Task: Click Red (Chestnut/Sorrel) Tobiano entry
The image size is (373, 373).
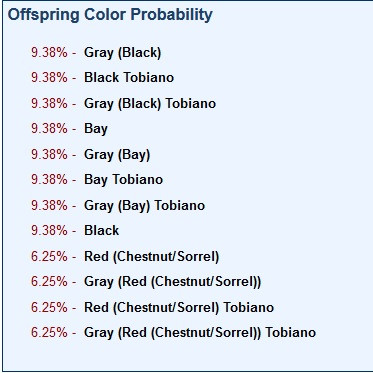Action: [179, 307]
